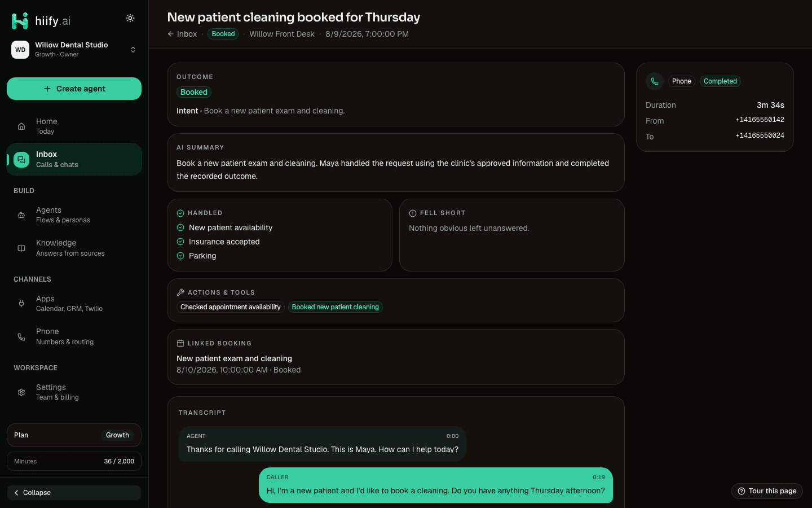Click the Booked new patient cleaning tag
Viewport: 812px width, 508px height.
[335, 307]
